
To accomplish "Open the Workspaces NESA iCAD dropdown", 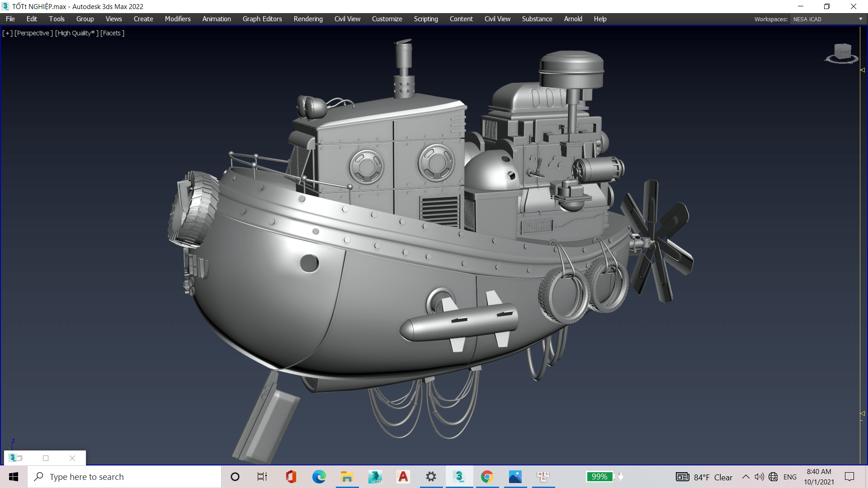I will 827,19.
